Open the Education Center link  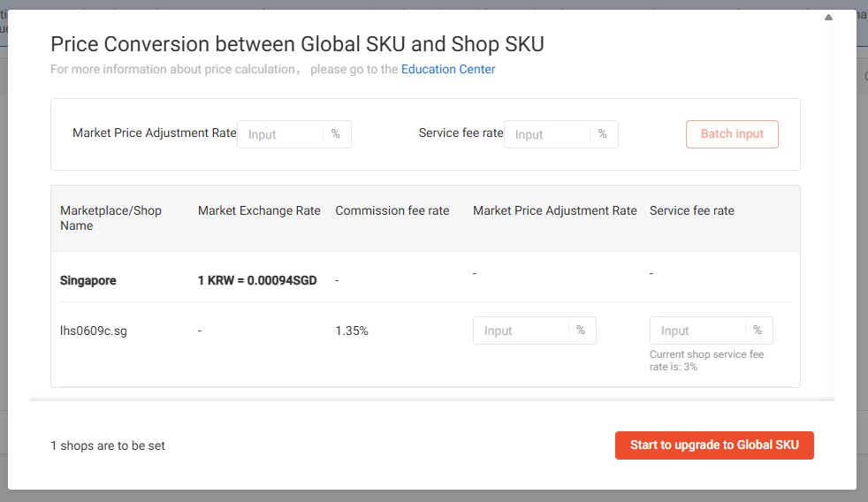448,69
